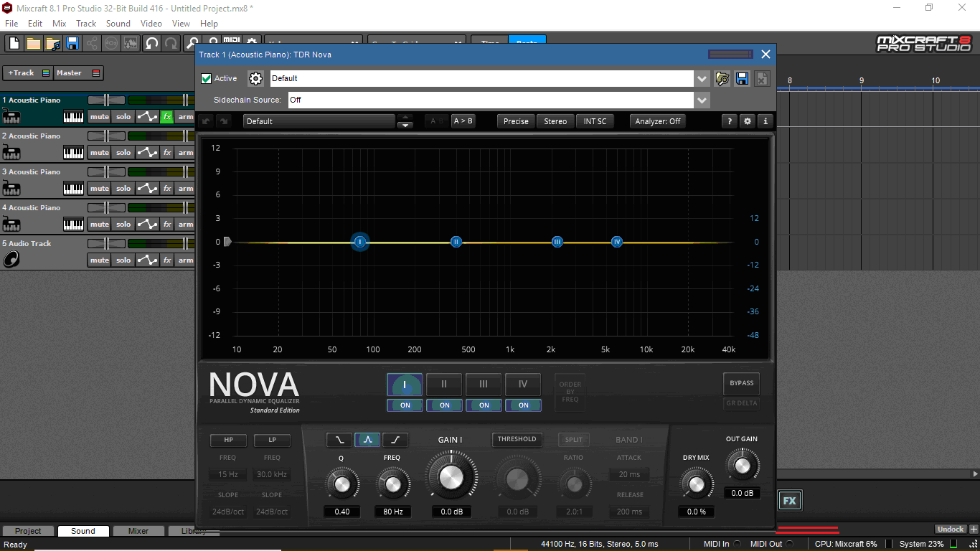Click the Undo arrow in the main toolbar
980x551 pixels.
click(x=151, y=43)
